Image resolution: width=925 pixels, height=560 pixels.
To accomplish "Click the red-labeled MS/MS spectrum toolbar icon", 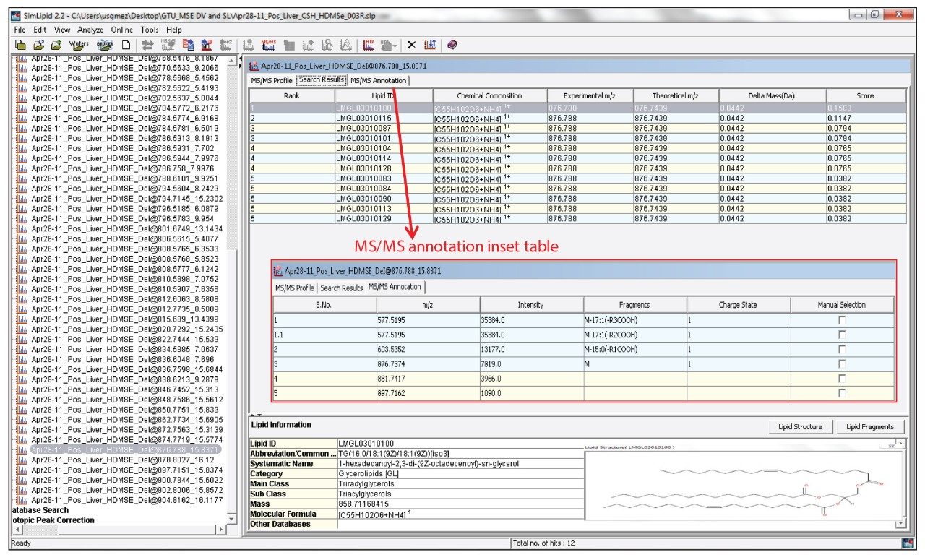I will tap(268, 44).
